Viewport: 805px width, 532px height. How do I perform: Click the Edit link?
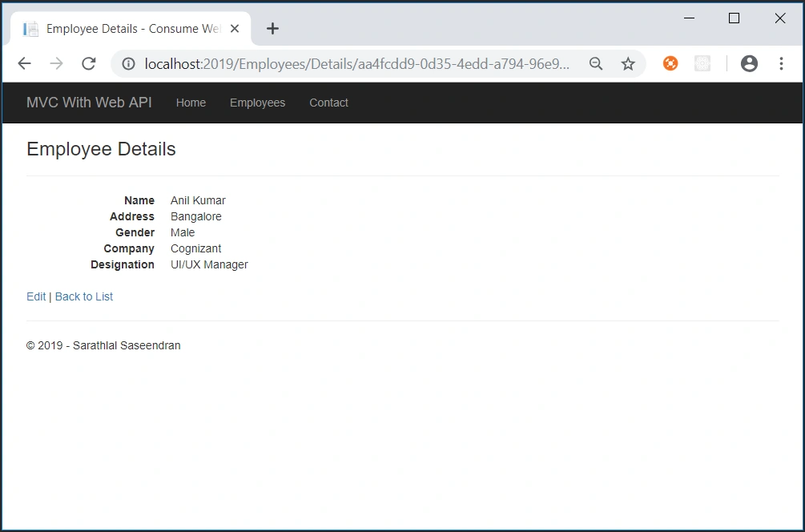point(36,296)
